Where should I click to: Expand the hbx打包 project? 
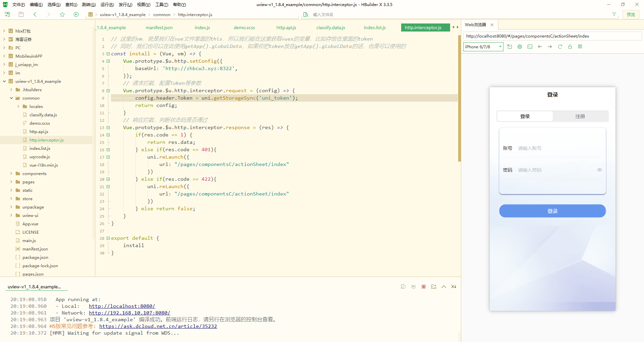[4, 31]
